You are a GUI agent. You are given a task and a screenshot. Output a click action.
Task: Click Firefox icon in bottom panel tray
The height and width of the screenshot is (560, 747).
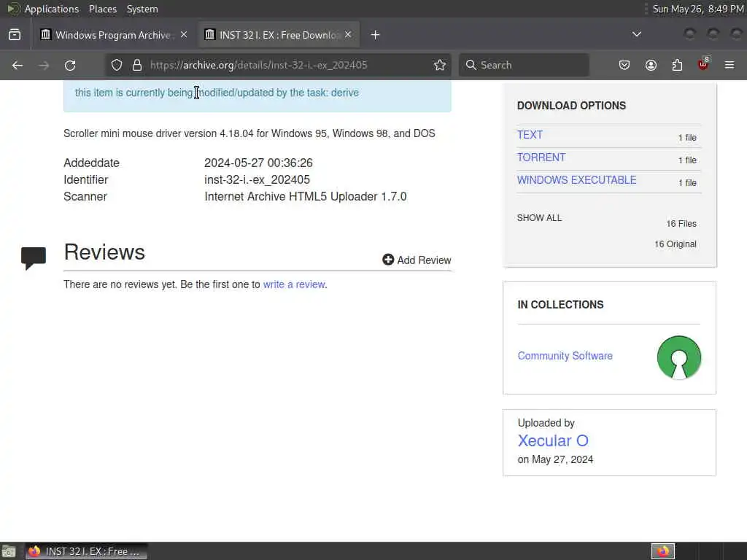(x=663, y=552)
